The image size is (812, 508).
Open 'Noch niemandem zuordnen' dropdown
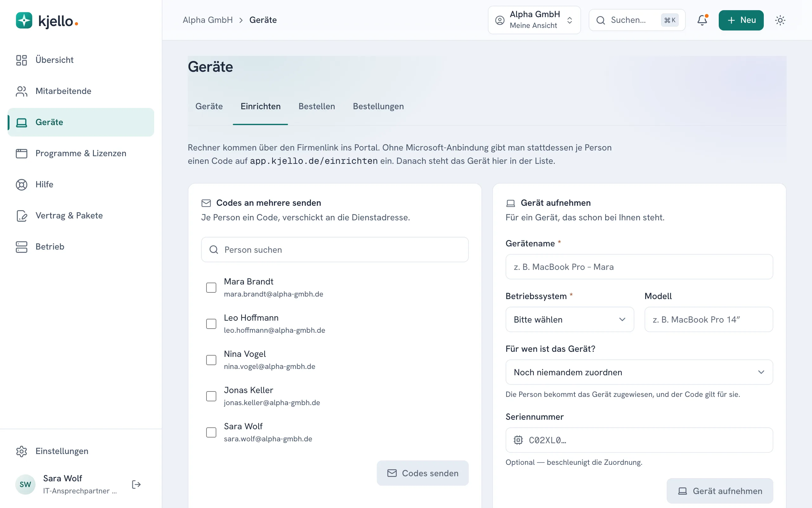pyautogui.click(x=639, y=372)
